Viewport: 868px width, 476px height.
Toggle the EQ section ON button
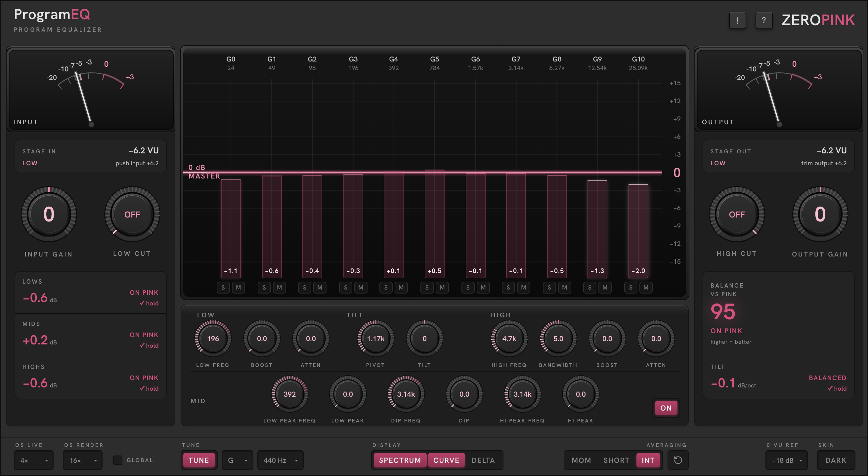point(666,408)
